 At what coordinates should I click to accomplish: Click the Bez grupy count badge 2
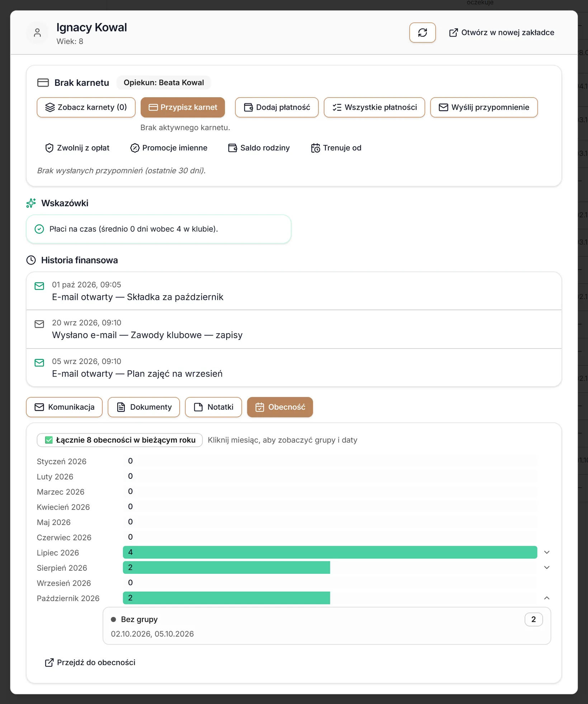pos(534,620)
